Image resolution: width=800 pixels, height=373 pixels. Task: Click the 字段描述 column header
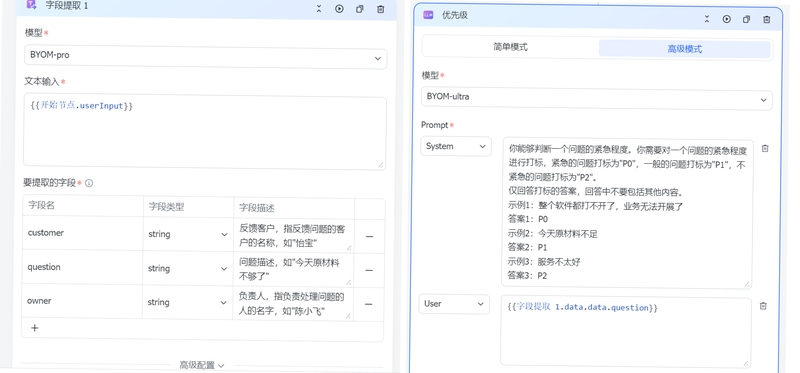click(257, 208)
